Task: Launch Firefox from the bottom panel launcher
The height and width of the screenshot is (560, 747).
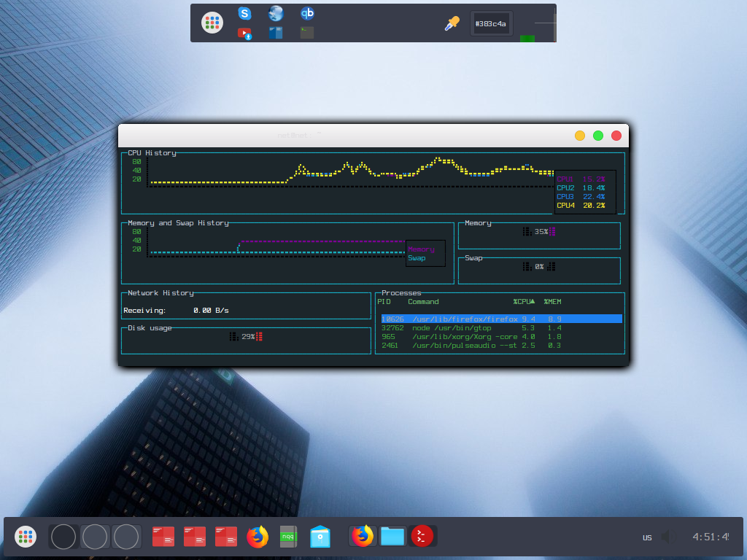Action: pos(258,537)
